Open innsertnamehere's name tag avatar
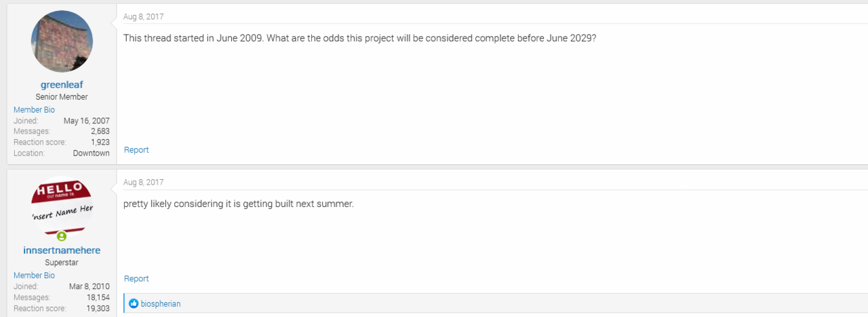The height and width of the screenshot is (317, 868). 62,202
